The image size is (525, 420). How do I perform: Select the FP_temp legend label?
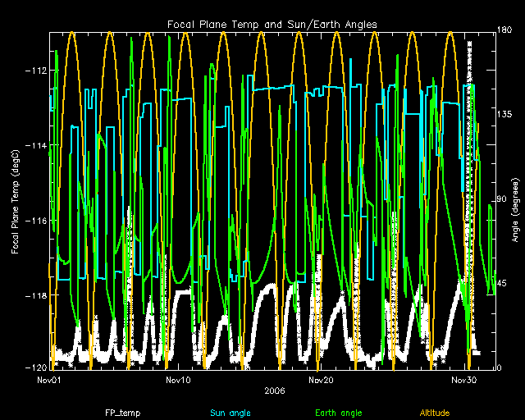(122, 413)
